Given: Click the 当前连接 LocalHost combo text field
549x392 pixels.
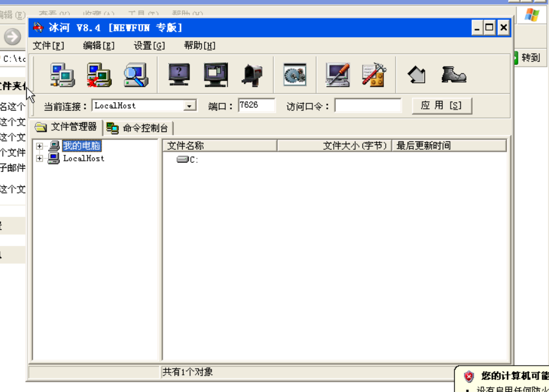Looking at the screenshot, I should [x=138, y=105].
